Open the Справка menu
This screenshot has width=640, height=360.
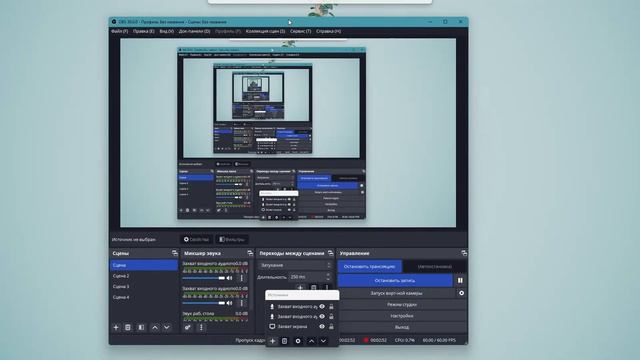point(329,31)
